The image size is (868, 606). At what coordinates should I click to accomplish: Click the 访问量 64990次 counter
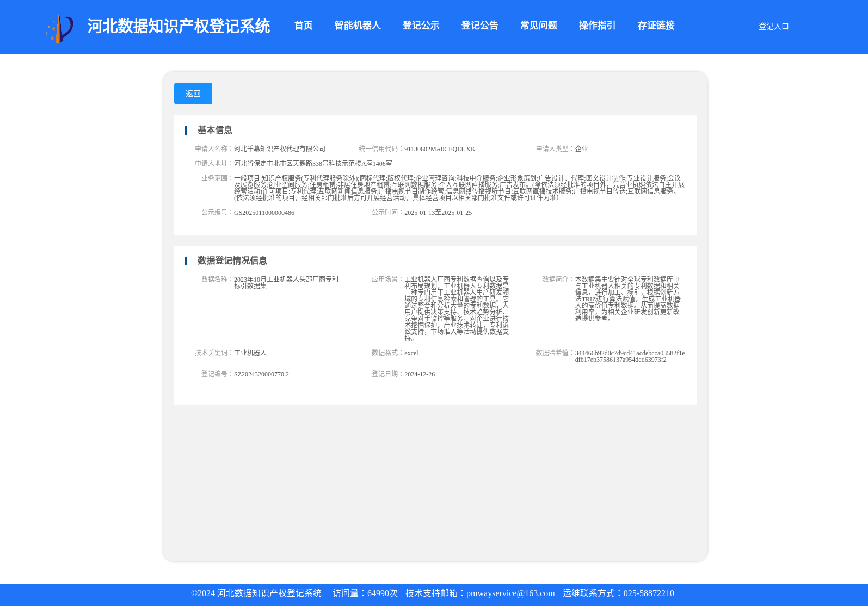click(x=365, y=593)
